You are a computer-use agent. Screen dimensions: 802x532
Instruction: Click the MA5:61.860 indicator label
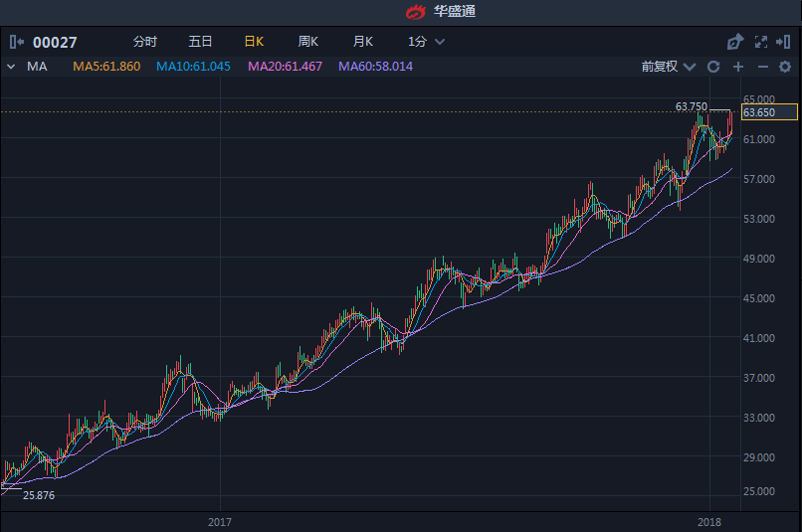pyautogui.click(x=106, y=67)
